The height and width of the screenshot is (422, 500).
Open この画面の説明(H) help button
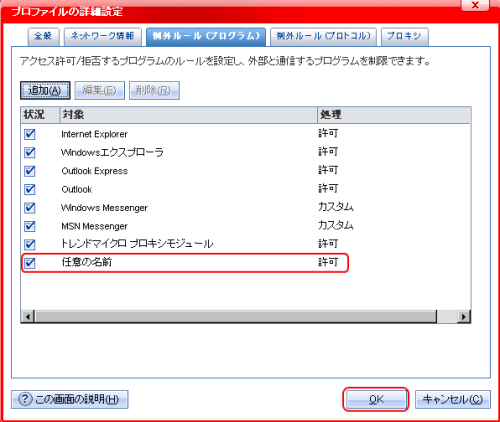tap(70, 399)
